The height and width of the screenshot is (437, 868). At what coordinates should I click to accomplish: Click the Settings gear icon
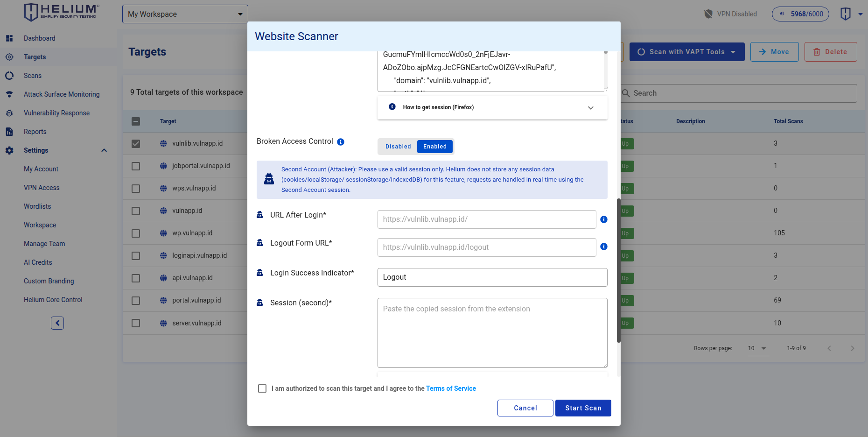pyautogui.click(x=9, y=150)
